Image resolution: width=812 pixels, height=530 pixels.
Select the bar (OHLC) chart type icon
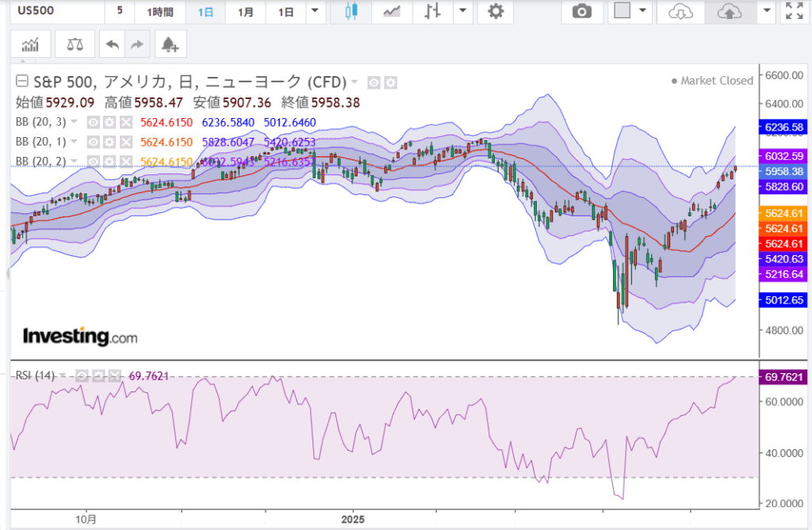pos(432,11)
